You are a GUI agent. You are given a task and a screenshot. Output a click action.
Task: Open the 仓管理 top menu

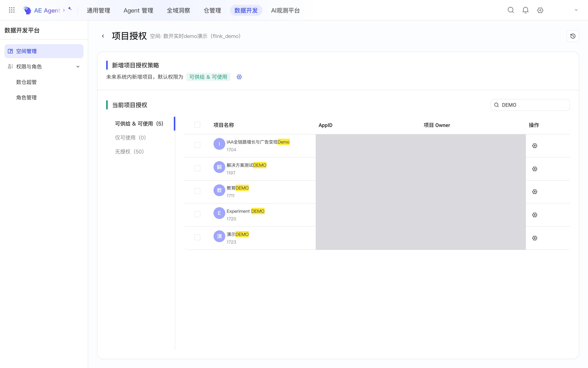point(212,10)
